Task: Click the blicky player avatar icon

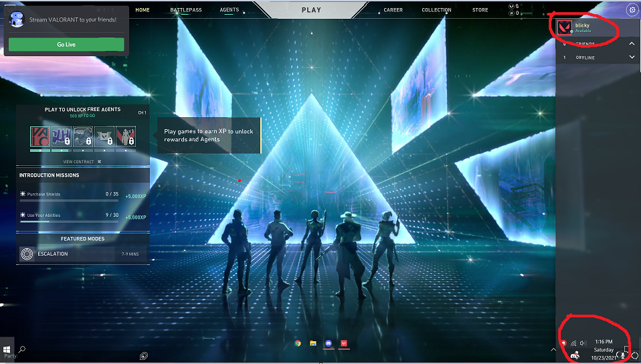Action: click(565, 27)
